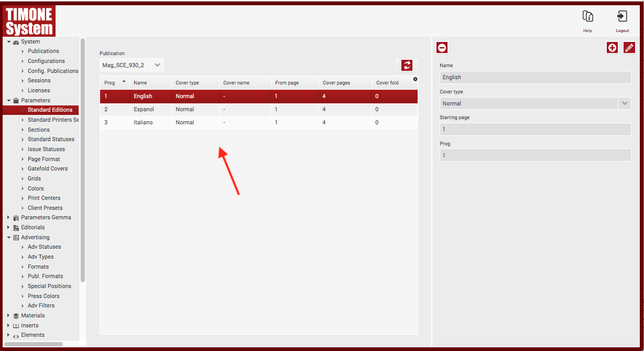Click the Logout icon
Viewport: 644px width, 351px height.
[622, 17]
